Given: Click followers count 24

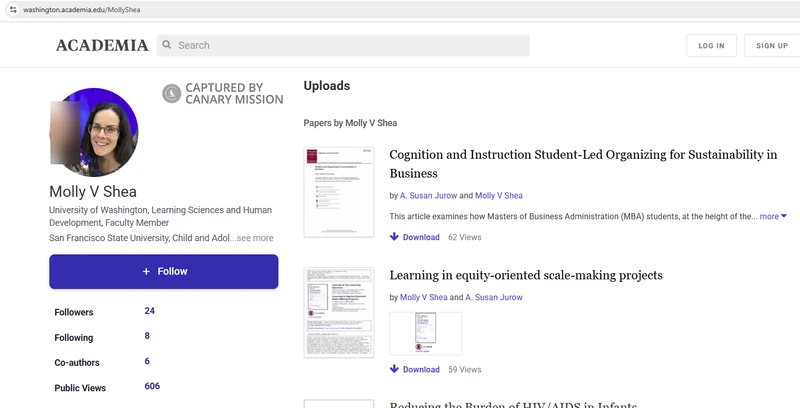Looking at the screenshot, I should click(149, 311).
